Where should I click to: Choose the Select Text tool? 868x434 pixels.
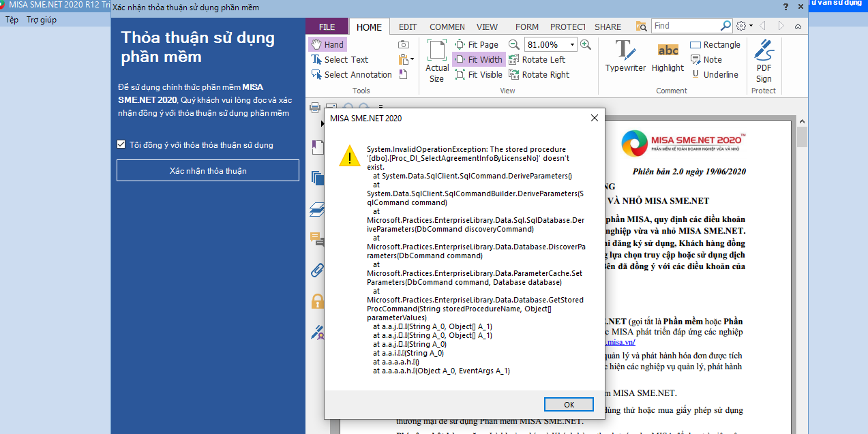(x=340, y=59)
